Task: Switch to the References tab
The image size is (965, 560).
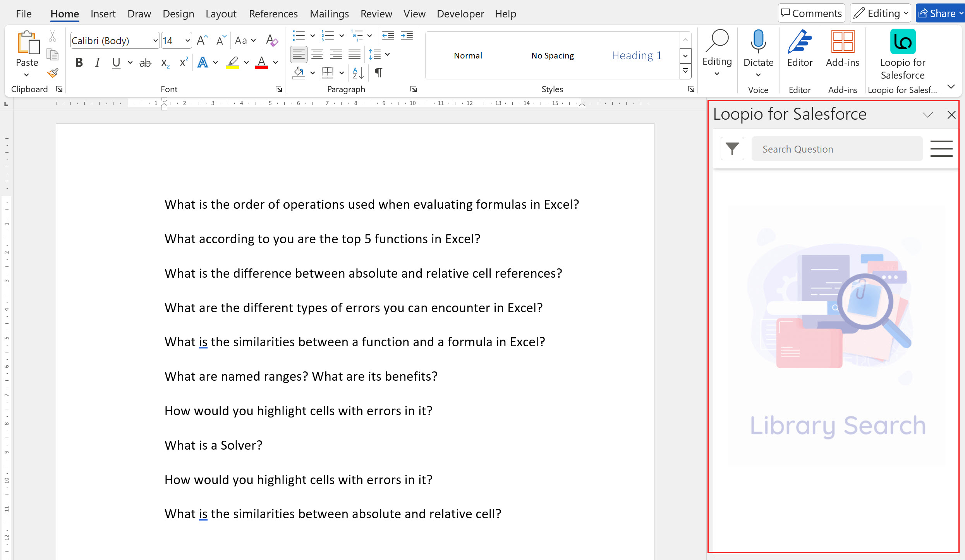Action: point(273,14)
